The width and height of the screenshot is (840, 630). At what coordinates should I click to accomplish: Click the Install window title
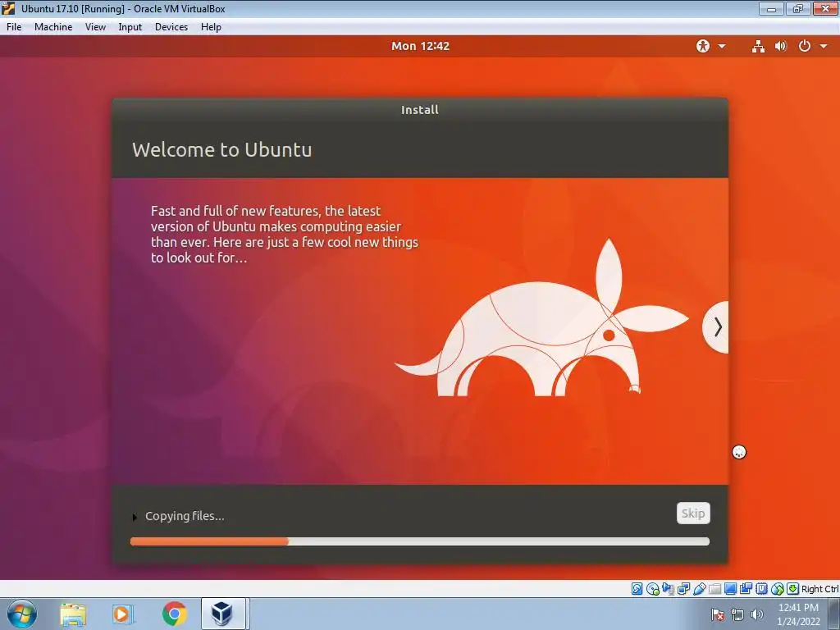[x=420, y=110]
